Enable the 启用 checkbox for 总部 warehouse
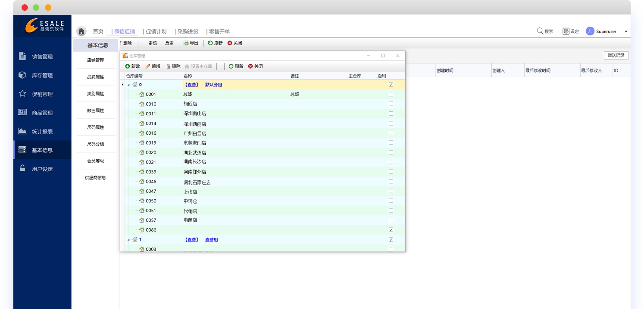The image size is (644, 309). click(391, 94)
